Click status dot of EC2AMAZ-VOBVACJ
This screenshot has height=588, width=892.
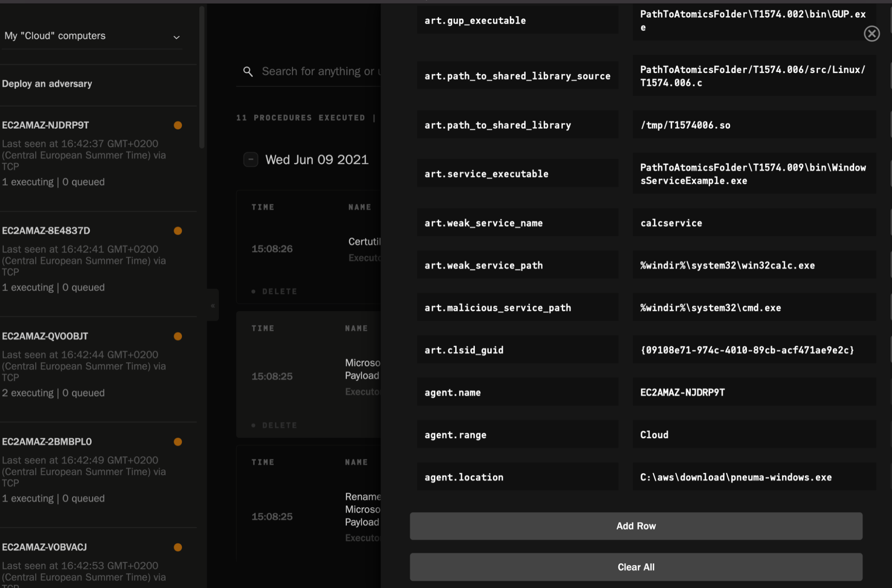pos(178,547)
